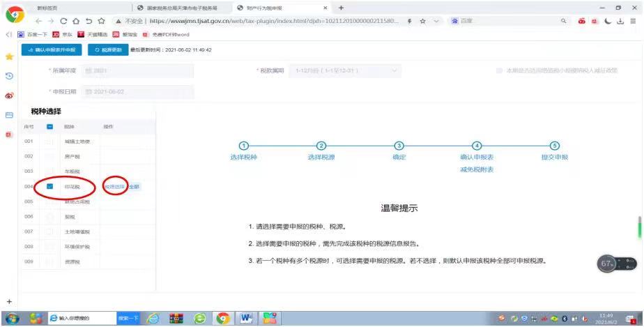
Task: Open a new tab with plus button
Action: coord(341,8)
